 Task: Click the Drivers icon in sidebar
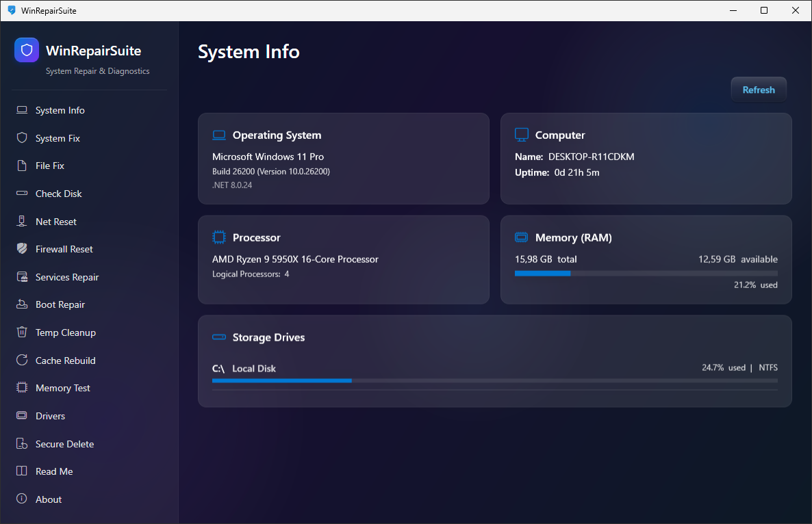22,415
